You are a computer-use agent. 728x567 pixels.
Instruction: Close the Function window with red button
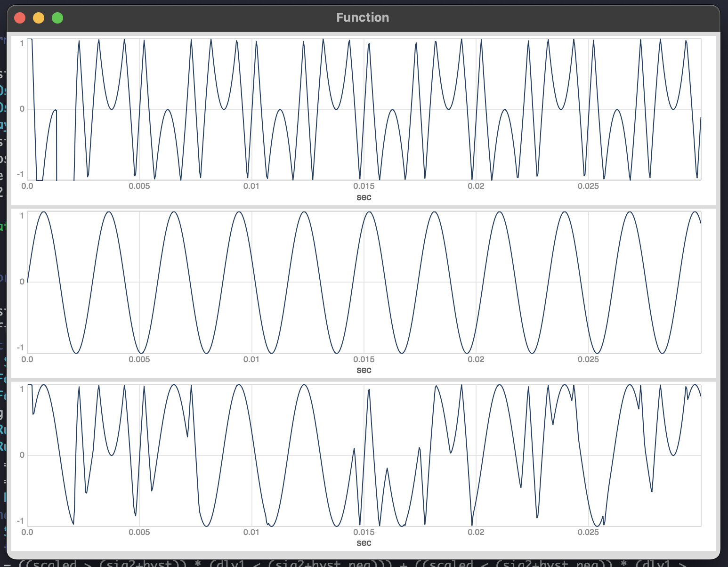20,18
